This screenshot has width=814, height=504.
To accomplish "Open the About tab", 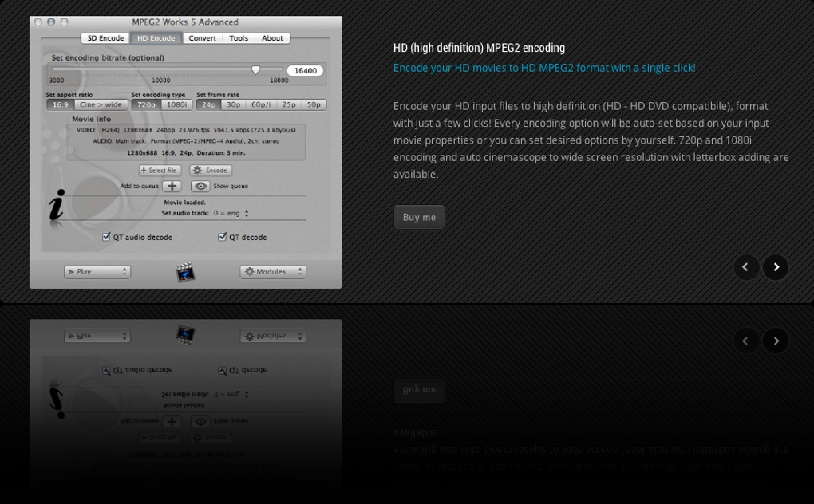I will (272, 38).
